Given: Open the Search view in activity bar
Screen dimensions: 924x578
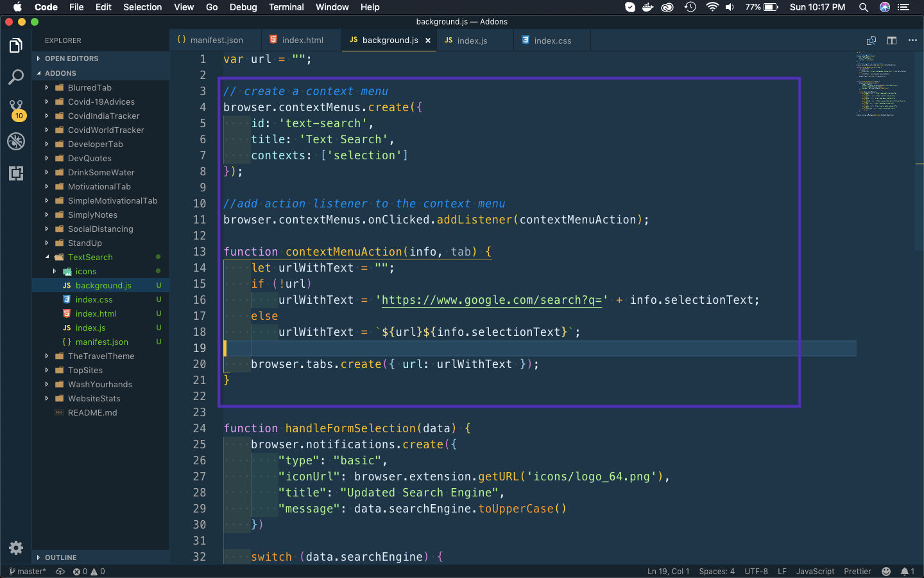Looking at the screenshot, I should [16, 78].
